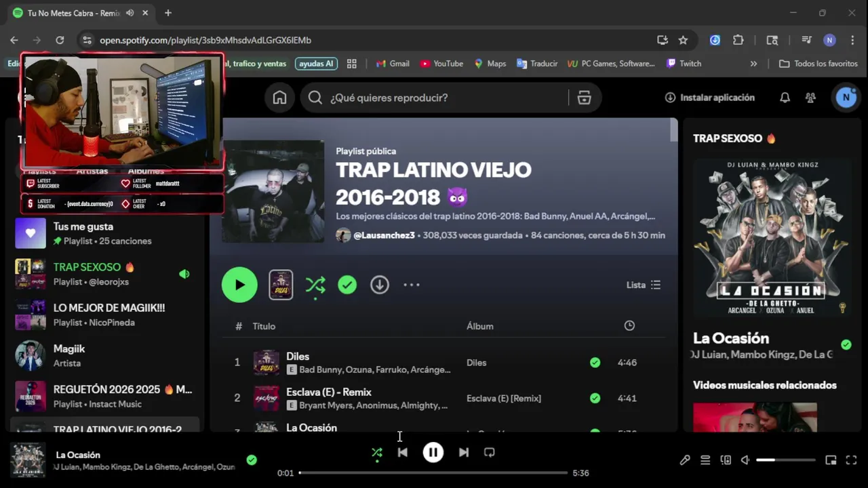
Task: Open TRAP SEXOSO playlist in sidebar
Action: tap(105, 274)
